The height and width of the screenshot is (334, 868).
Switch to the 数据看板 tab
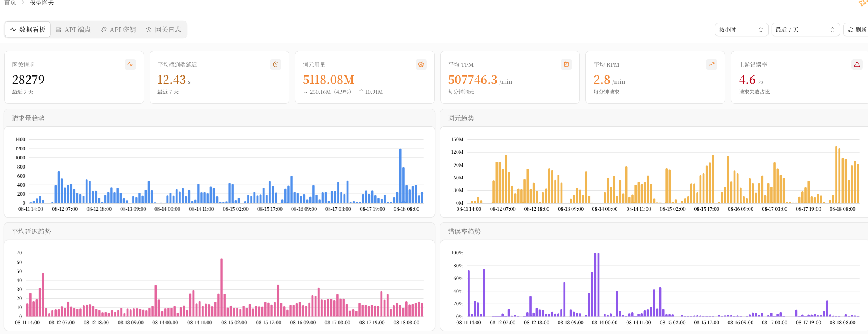coord(28,29)
